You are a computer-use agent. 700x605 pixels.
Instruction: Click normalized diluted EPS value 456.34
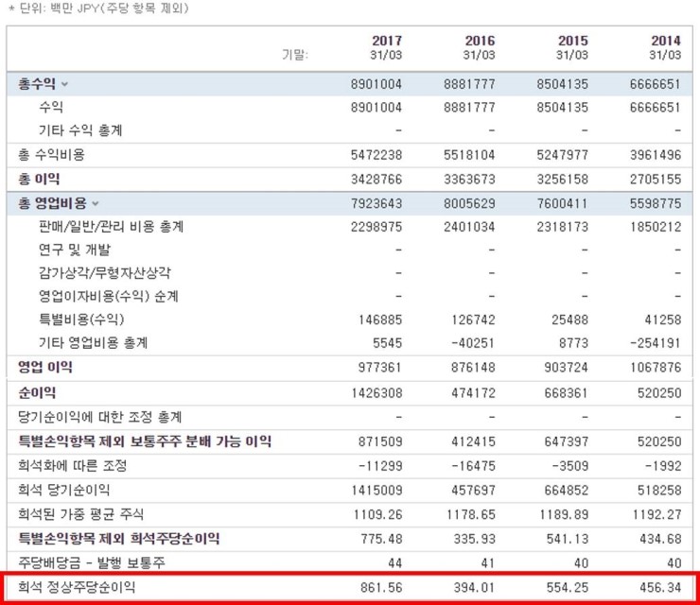click(660, 588)
